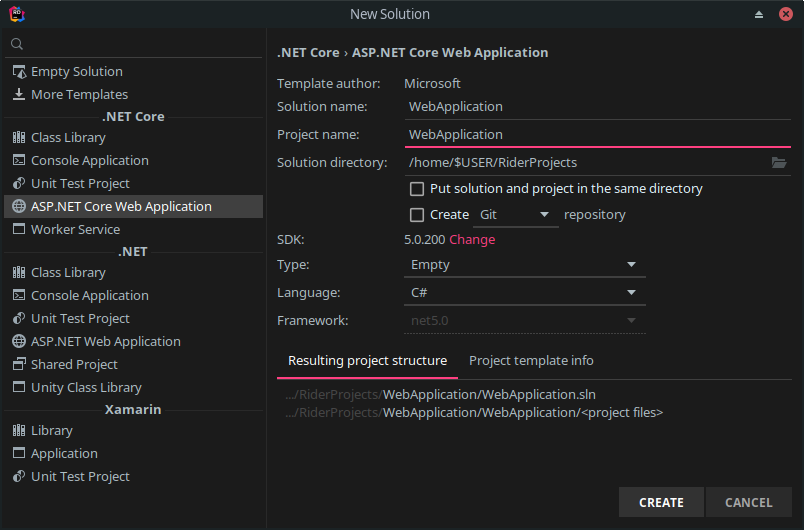Click the Change SDK link
This screenshot has width=804, height=530.
[472, 240]
